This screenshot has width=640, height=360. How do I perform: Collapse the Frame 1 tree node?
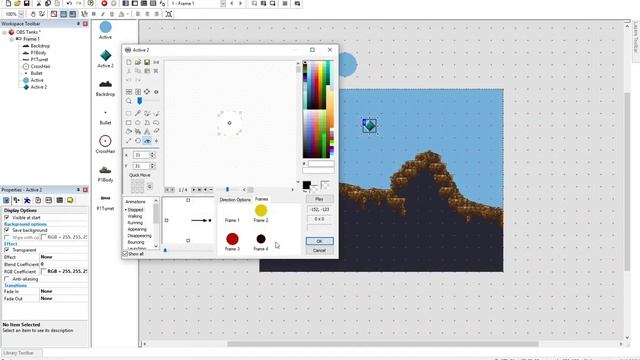coord(11,39)
